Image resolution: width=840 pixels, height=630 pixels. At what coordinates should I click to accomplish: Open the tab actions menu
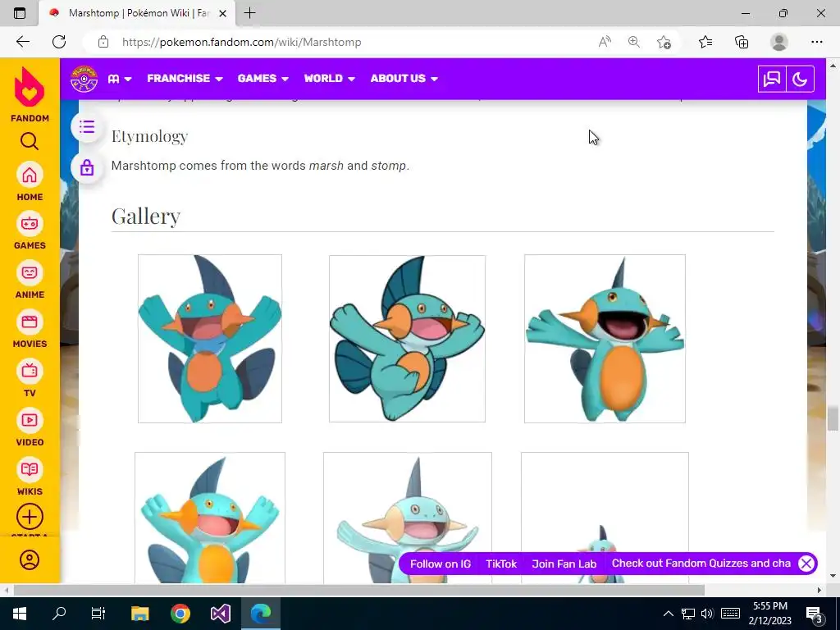point(20,13)
